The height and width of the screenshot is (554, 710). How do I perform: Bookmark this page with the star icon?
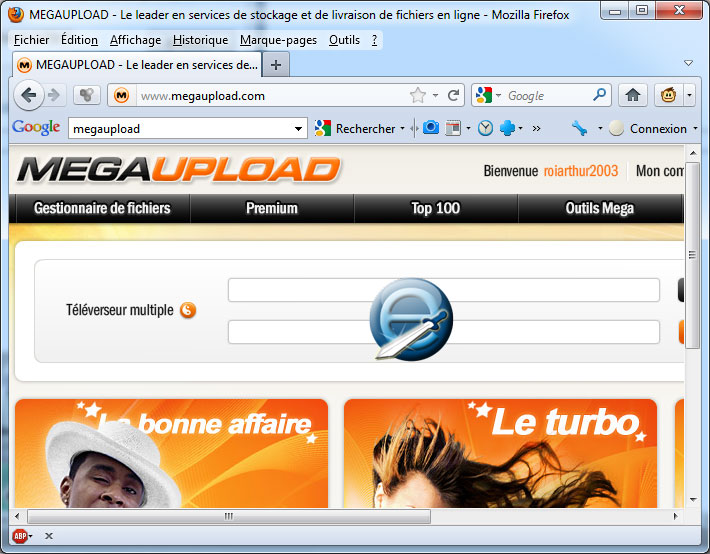pyautogui.click(x=417, y=96)
